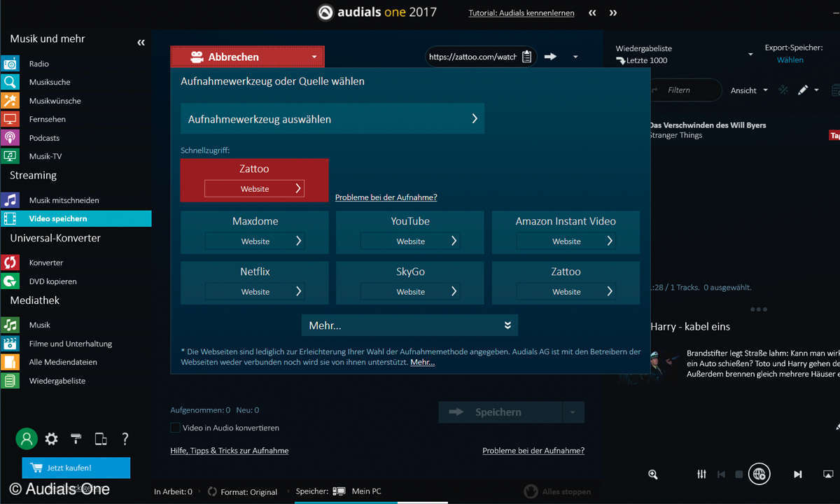Open help via the question mark icon
Image resolution: width=840 pixels, height=504 pixels.
coord(125,439)
